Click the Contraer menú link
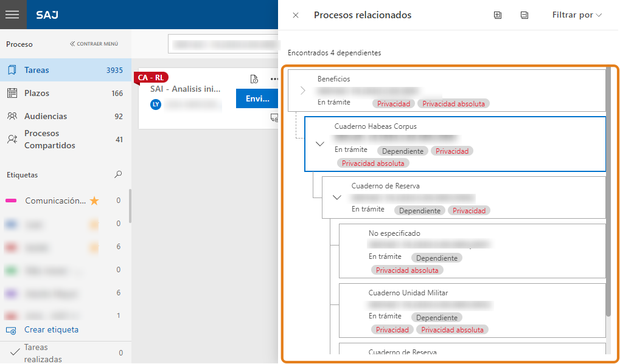The height and width of the screenshot is (364, 620). click(x=94, y=44)
